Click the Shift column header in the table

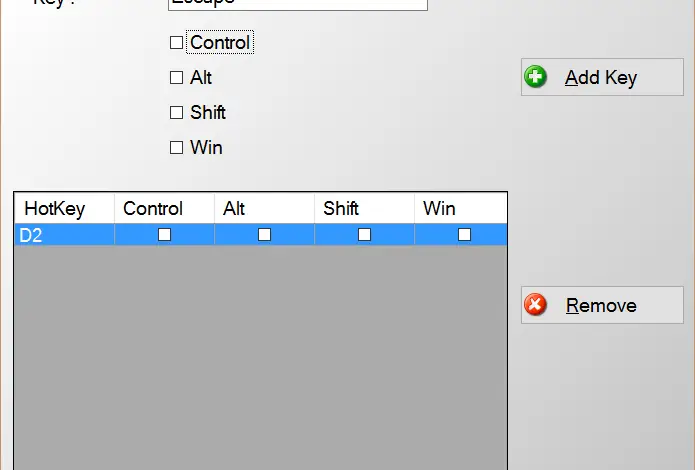364,209
